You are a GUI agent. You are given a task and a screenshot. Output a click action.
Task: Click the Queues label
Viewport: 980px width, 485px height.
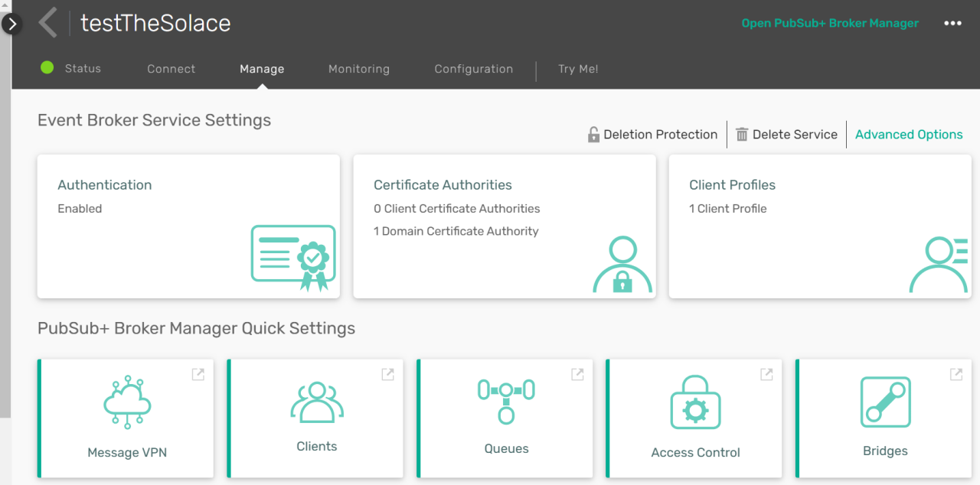[506, 449]
